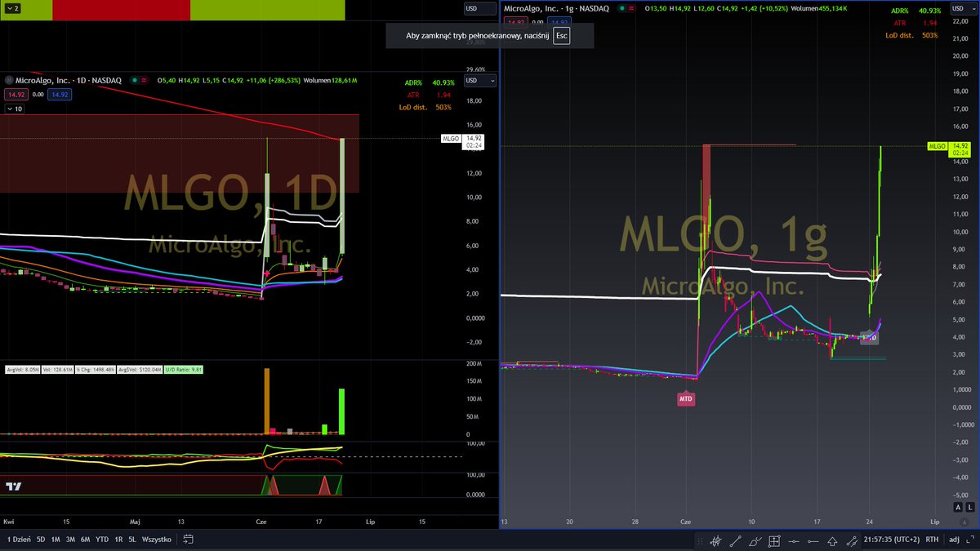Click the red pink flag icon in left chart header
This screenshot has height=551, width=980.
(145, 81)
